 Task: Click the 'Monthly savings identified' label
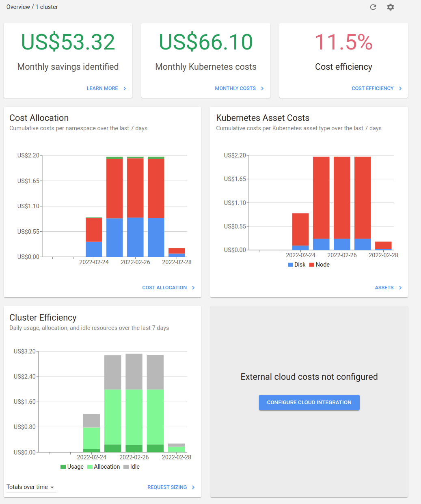(x=68, y=67)
